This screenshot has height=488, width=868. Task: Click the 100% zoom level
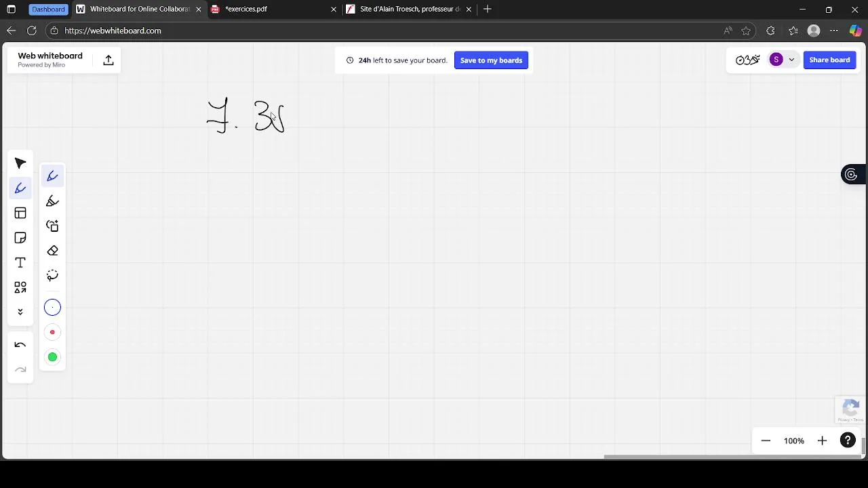[x=794, y=441]
